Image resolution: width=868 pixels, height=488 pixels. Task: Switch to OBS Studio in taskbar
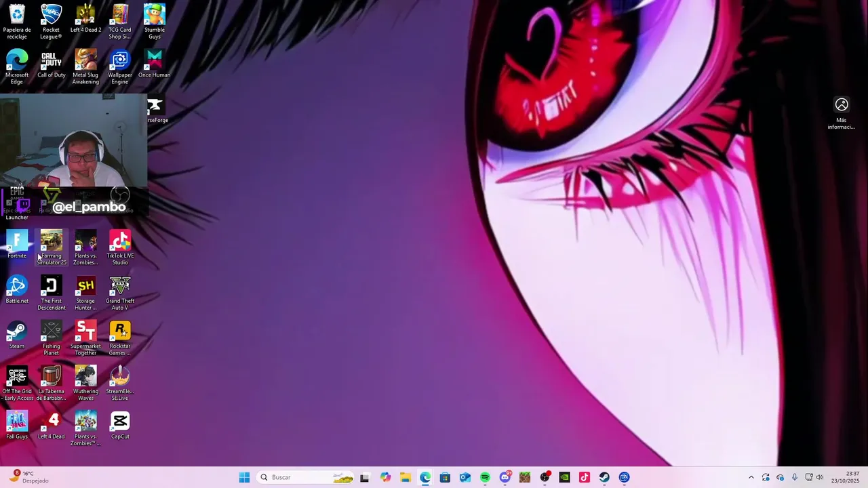(x=545, y=477)
